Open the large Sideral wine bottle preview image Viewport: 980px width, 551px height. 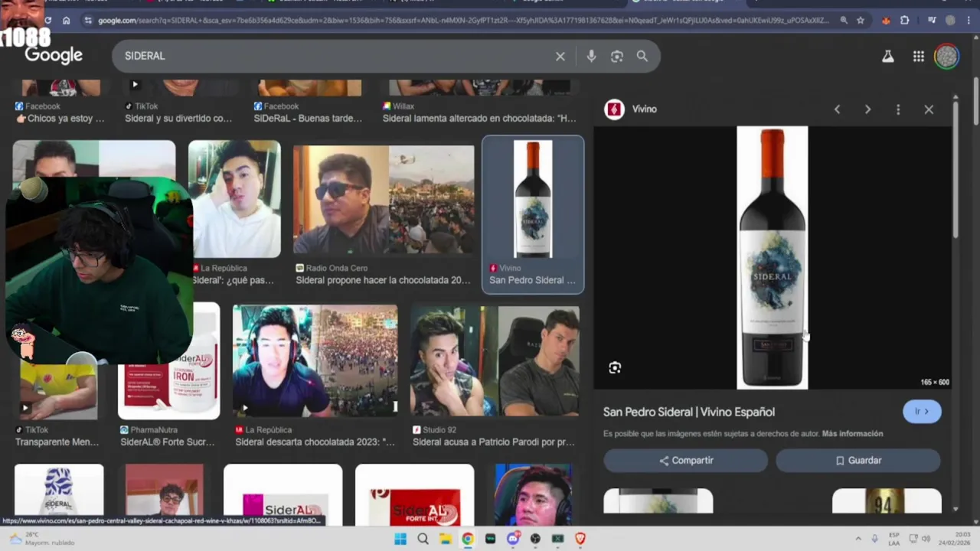[x=772, y=258]
